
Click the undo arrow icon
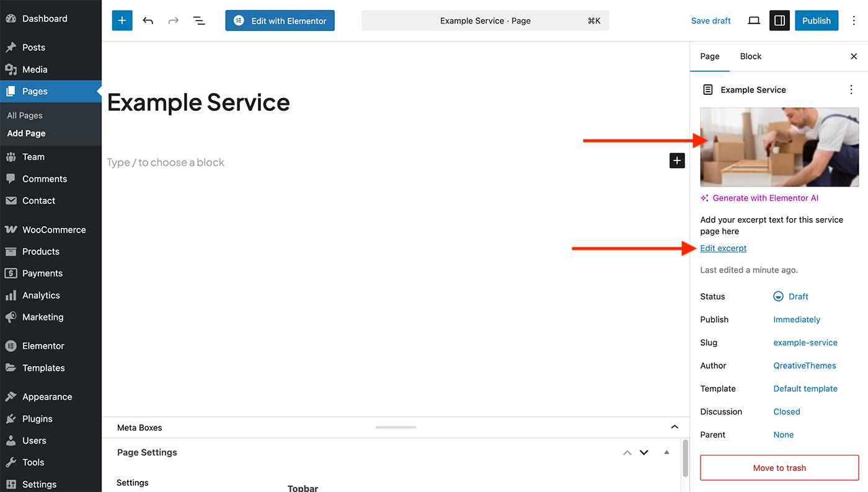point(148,20)
